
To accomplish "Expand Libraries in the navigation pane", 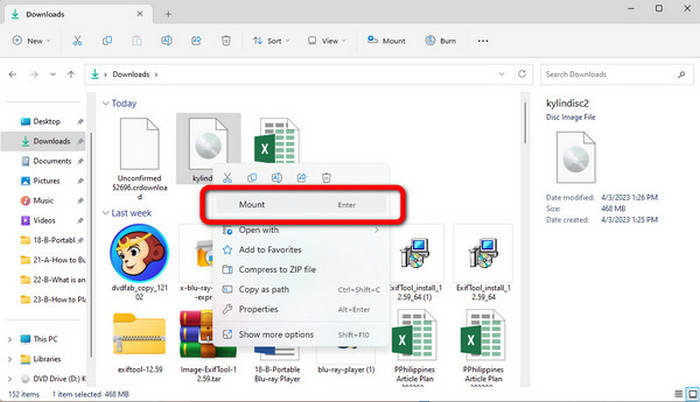I will click(9, 359).
